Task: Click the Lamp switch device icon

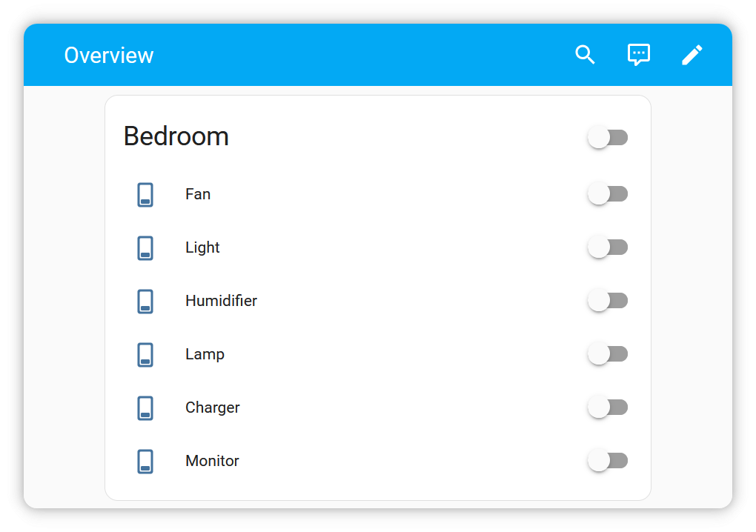Action: (145, 355)
